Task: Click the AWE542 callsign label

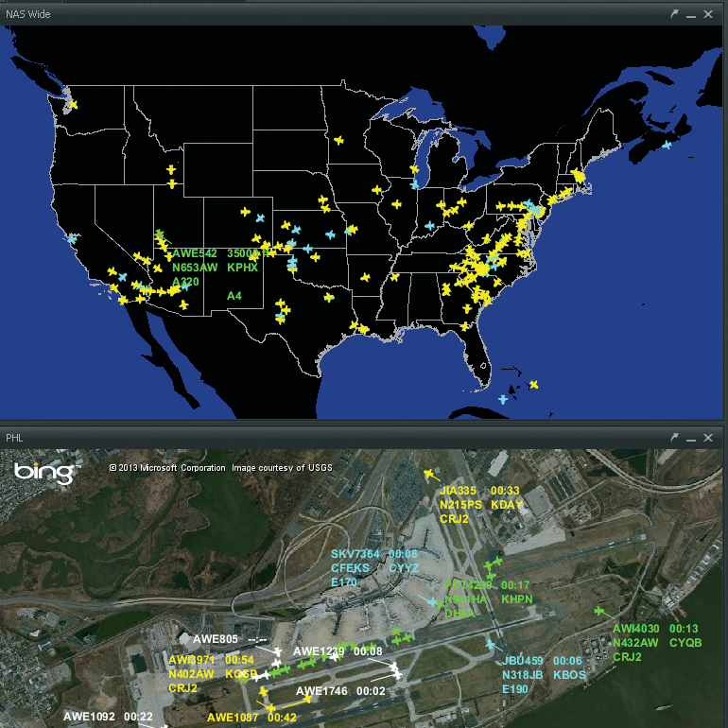Action: pos(195,253)
